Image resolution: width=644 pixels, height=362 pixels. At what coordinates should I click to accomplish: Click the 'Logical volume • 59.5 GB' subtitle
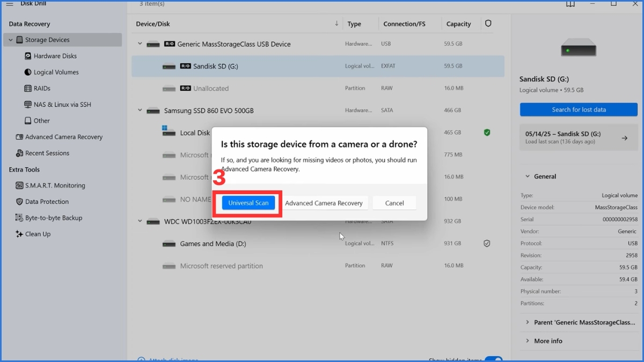coord(551,90)
